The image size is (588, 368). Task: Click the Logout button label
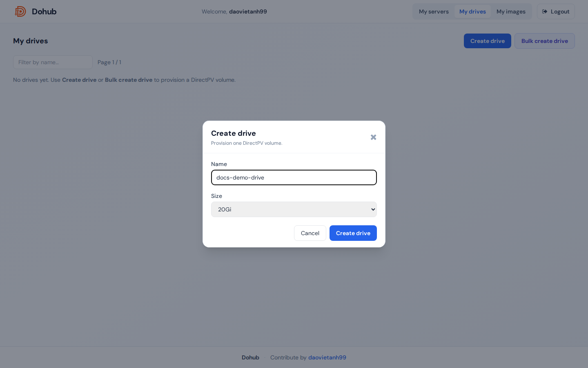[560, 11]
